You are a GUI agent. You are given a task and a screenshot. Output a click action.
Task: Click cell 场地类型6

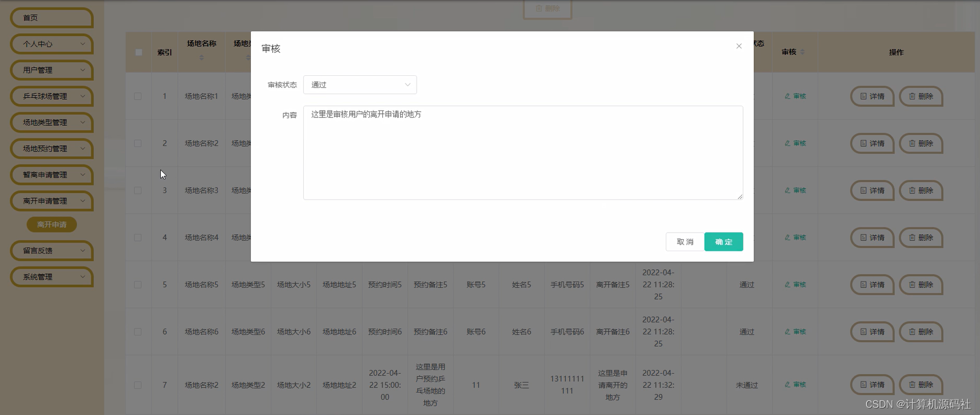coord(248,332)
